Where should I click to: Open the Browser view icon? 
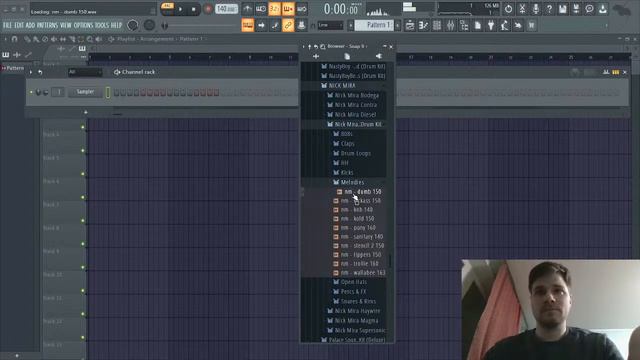464,25
